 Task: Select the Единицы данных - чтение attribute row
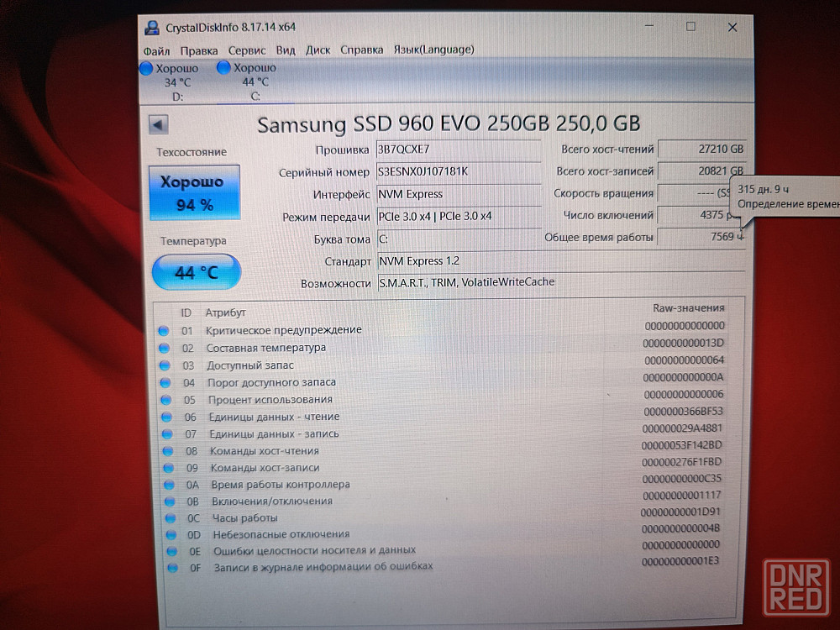[443, 415]
